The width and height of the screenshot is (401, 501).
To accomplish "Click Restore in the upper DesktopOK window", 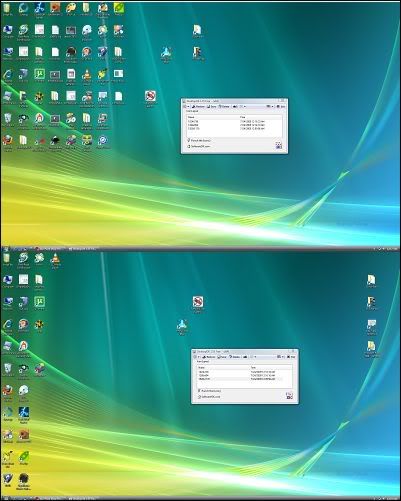I will click(x=198, y=106).
